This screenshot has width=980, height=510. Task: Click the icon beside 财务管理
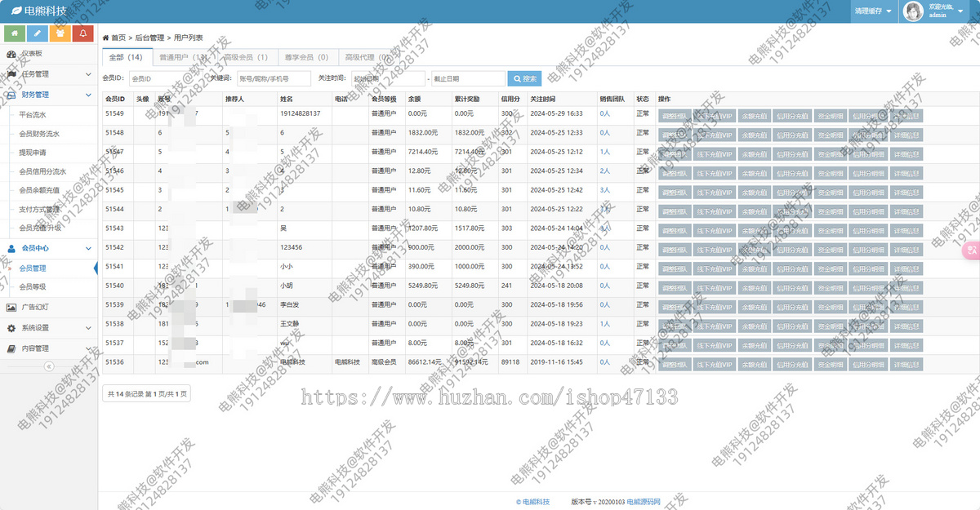(x=11, y=95)
